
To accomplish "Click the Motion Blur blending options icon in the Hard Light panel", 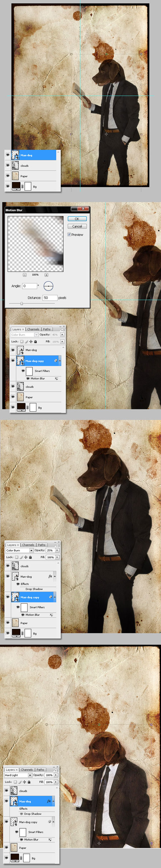I will coord(50,839).
